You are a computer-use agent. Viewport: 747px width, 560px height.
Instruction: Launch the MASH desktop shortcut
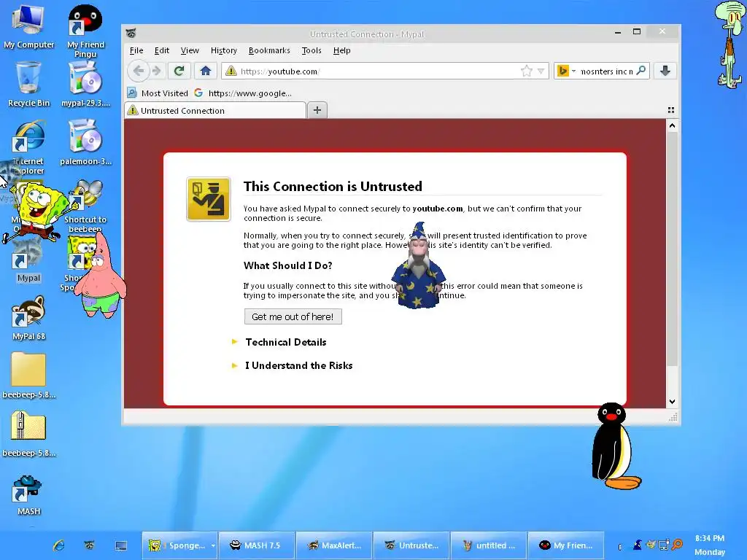[28, 495]
